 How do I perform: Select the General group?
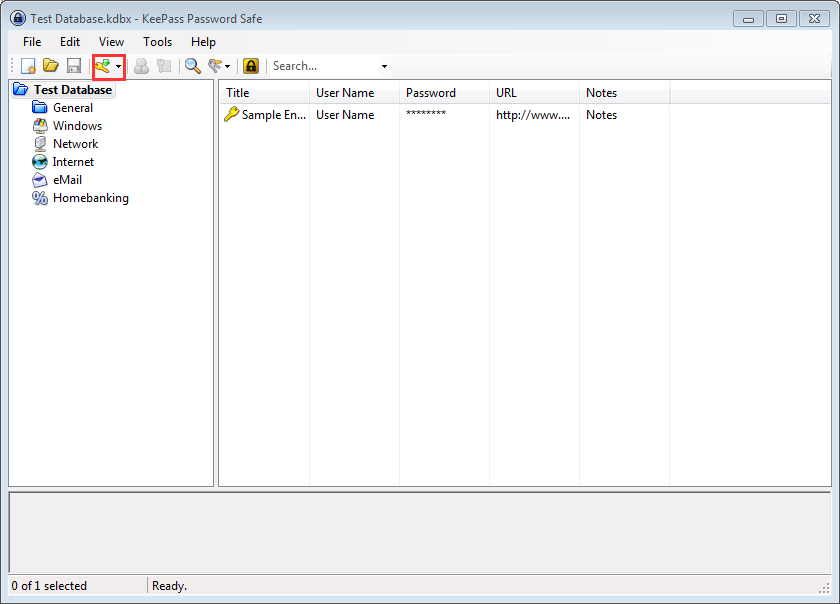tap(73, 108)
